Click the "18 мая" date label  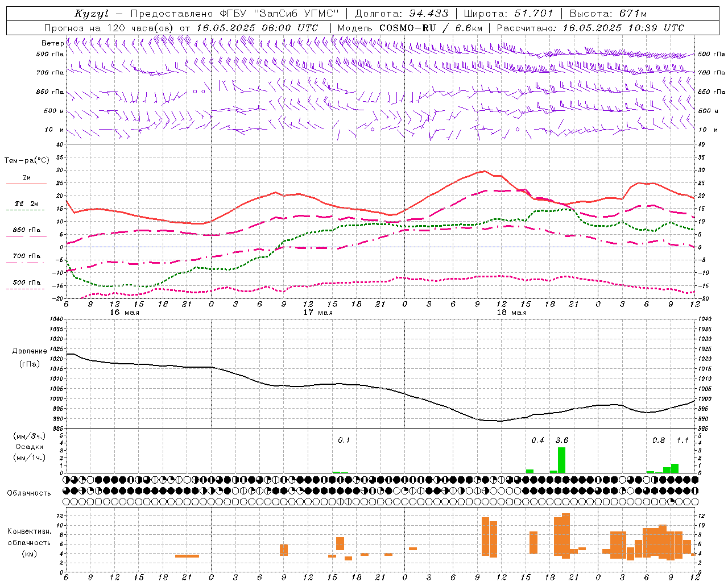511,313
